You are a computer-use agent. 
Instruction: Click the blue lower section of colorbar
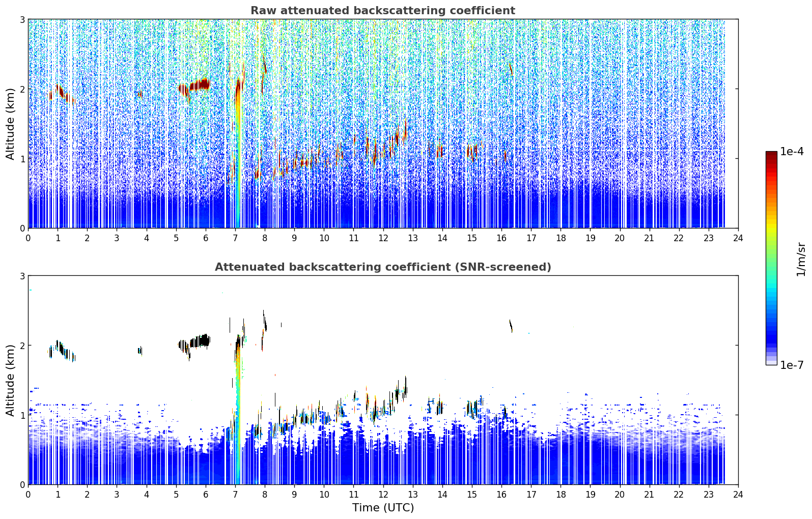(771, 326)
